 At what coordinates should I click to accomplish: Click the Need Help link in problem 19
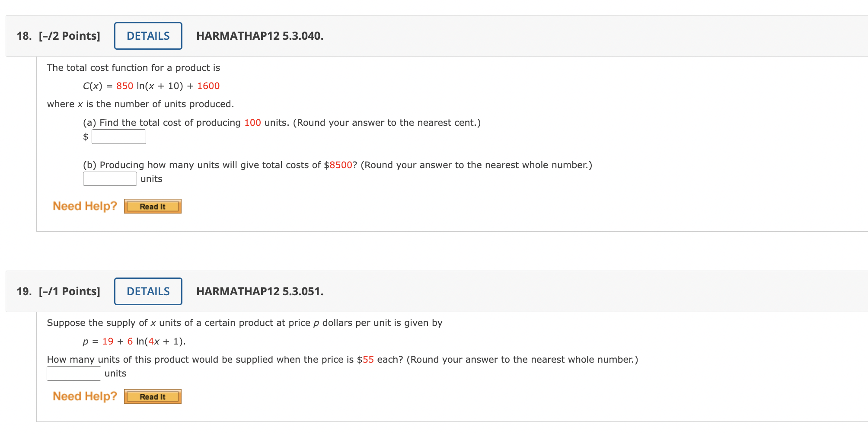tap(85, 396)
